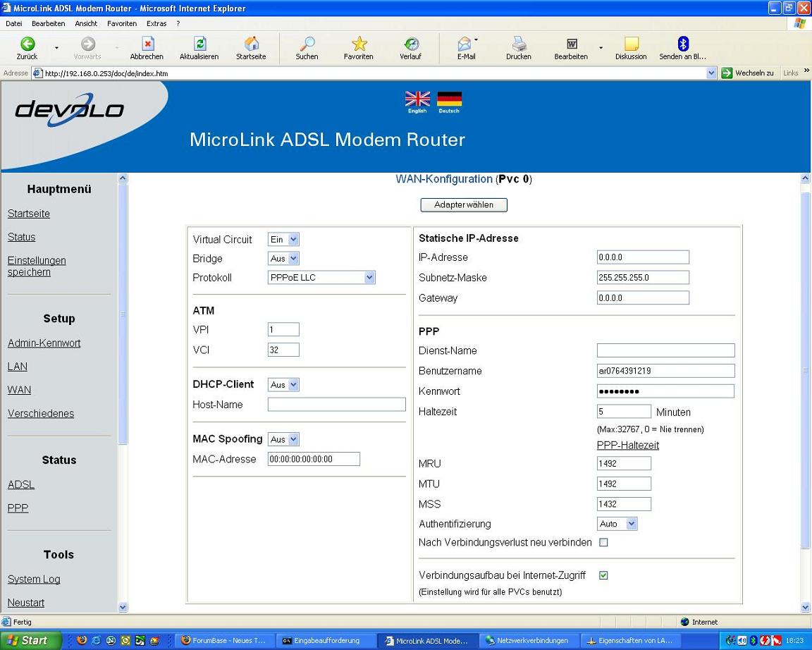Switch to Eingabeaufforderung taskbar item
Screen dimensions: 812x650
click(x=326, y=641)
